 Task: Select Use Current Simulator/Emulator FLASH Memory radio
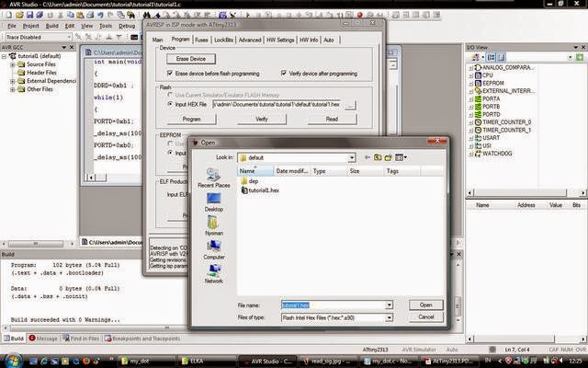click(x=170, y=95)
